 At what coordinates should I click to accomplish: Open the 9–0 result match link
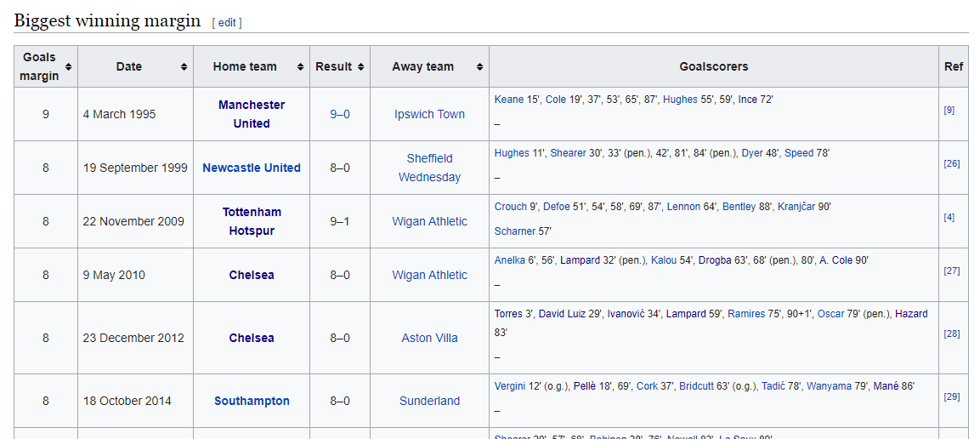pyautogui.click(x=340, y=115)
